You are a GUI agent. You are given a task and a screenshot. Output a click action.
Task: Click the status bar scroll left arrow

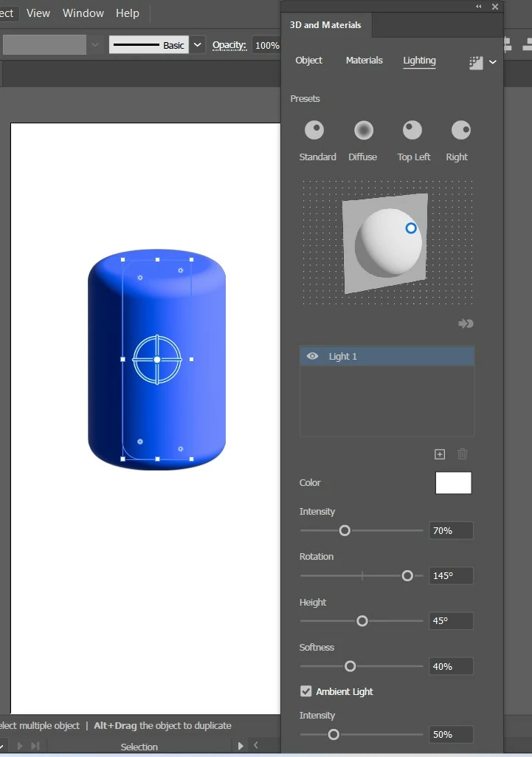pos(256,745)
